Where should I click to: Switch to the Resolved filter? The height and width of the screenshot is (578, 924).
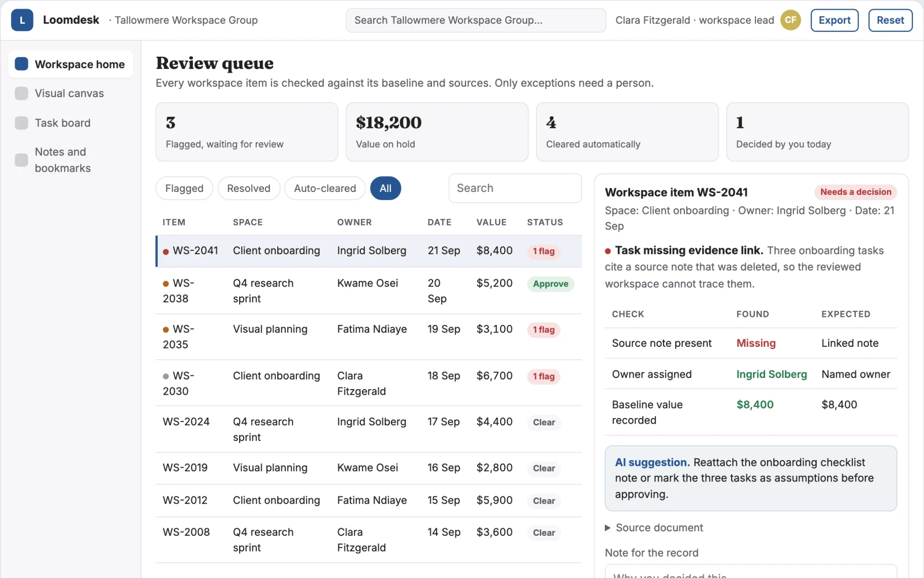click(248, 188)
